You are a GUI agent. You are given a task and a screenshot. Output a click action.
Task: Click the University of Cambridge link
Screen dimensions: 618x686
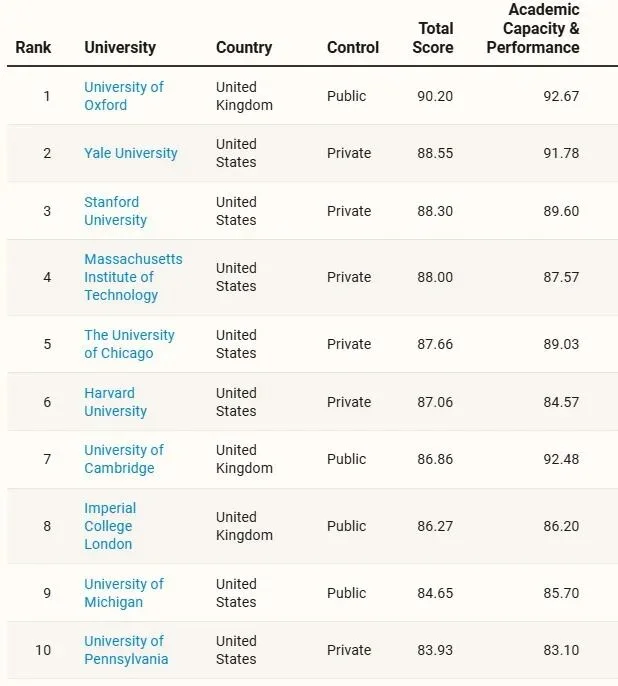tap(123, 459)
